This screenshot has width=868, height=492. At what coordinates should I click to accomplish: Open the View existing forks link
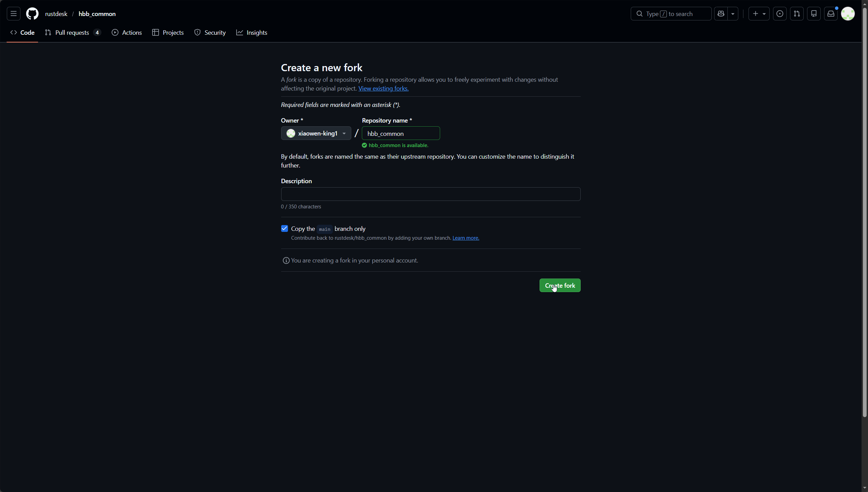(x=383, y=89)
